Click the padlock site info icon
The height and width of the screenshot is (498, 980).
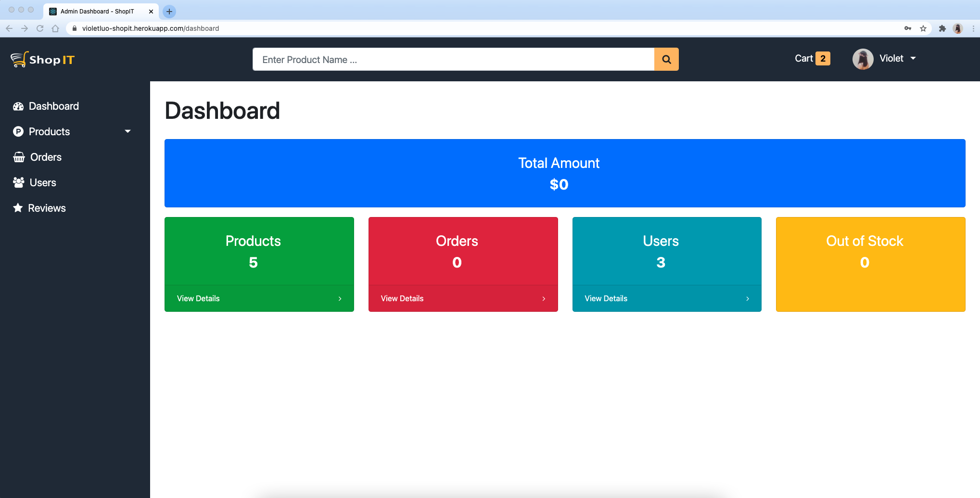(74, 28)
